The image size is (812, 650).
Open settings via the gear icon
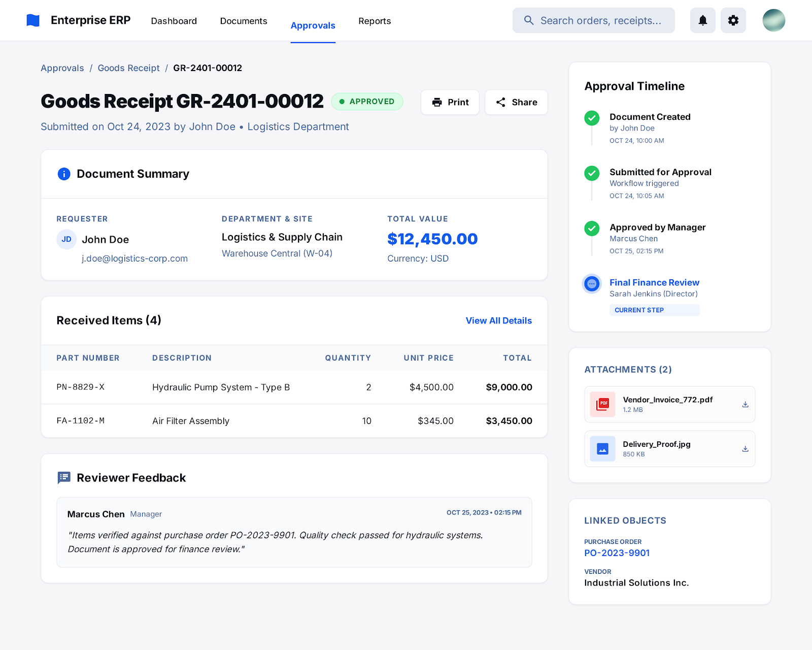733,20
